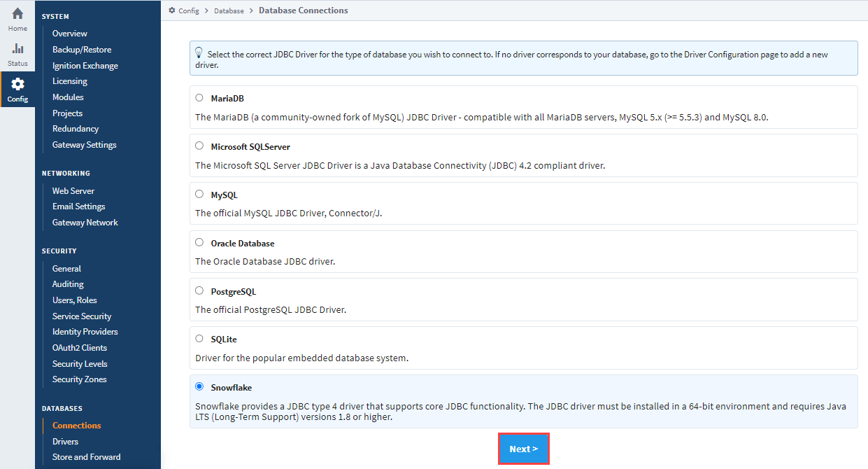Viewport: 868px width, 469px height.
Task: Open the Licensing page
Action: pos(70,81)
